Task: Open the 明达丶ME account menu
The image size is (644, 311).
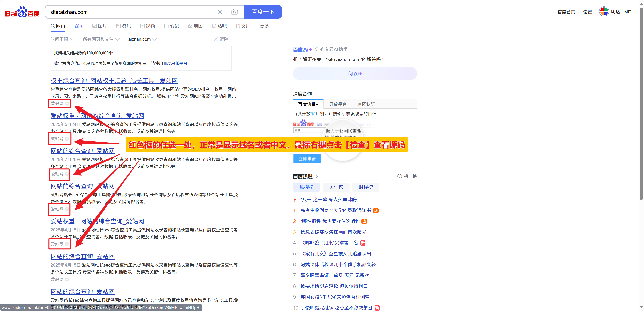Action: click(621, 12)
